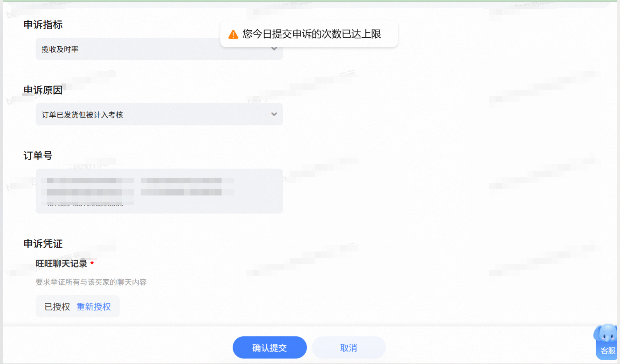Open the 揽收及时率 appeal metric dropdown
The height and width of the screenshot is (364, 620).
click(x=159, y=49)
